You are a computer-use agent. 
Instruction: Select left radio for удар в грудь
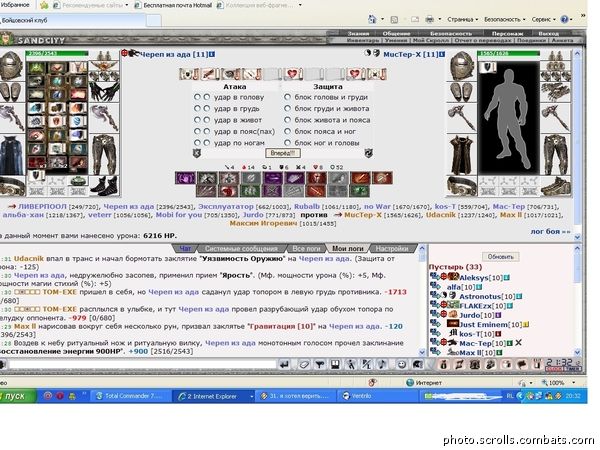[197, 109]
